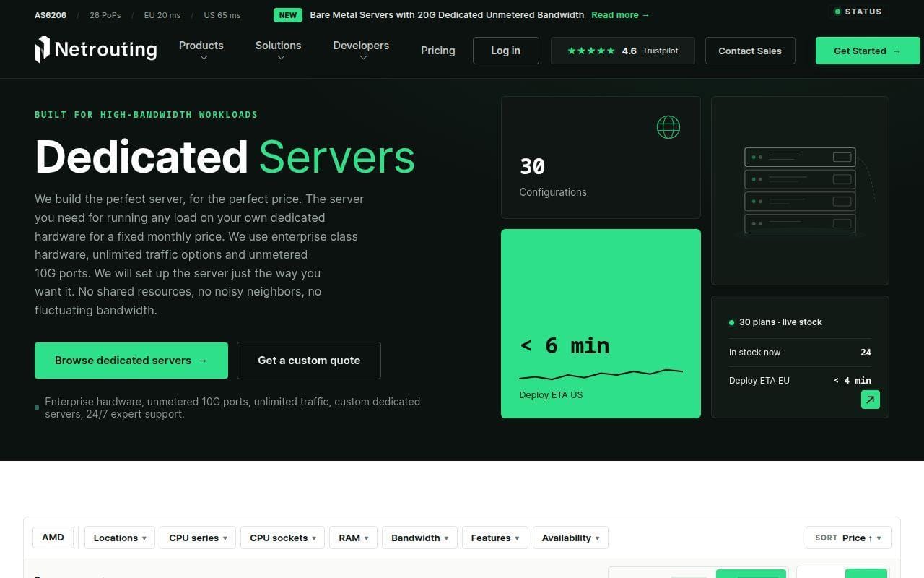This screenshot has width=924, height=578.
Task: Click Browse dedicated servers
Action: click(x=131, y=361)
